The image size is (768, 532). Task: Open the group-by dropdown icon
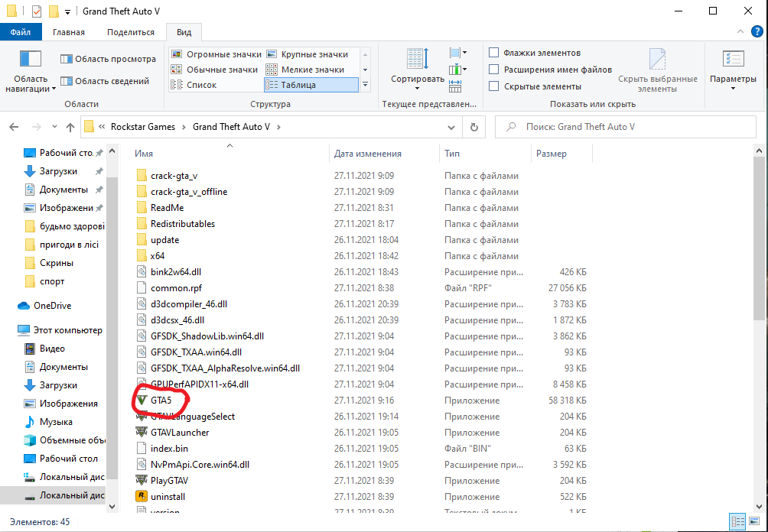point(457,53)
